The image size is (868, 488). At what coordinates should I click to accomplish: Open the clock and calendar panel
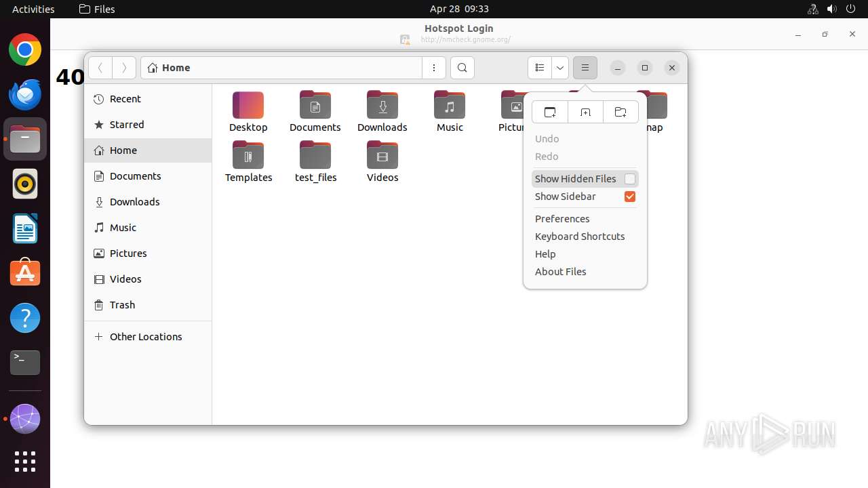[459, 9]
